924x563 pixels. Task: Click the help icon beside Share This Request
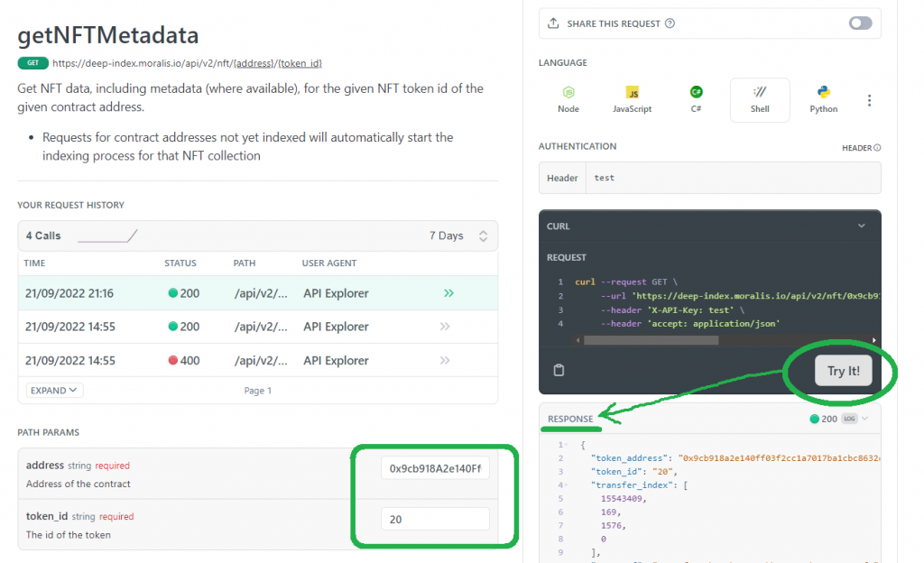(670, 23)
